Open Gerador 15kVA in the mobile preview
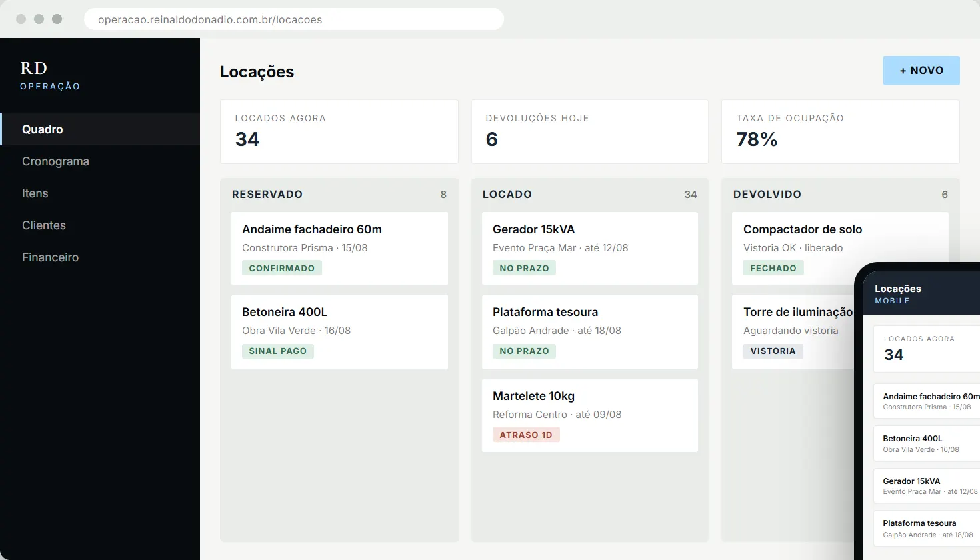This screenshot has height=560, width=980. click(927, 486)
